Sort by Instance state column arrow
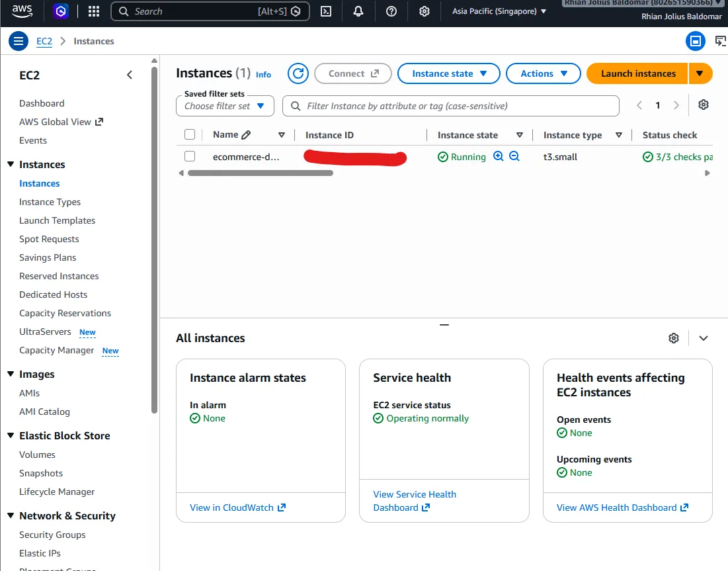 (x=520, y=135)
